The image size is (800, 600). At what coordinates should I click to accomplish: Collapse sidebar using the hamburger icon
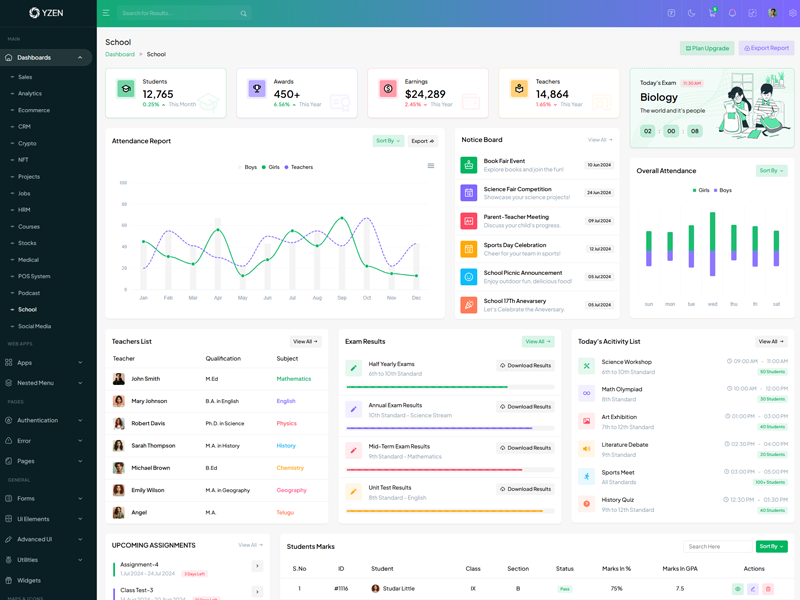coord(106,13)
